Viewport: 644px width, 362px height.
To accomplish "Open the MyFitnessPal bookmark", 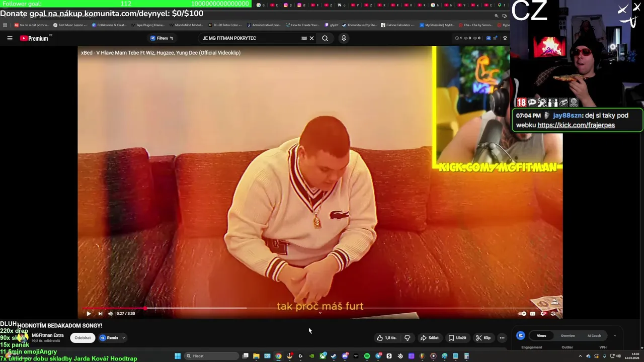I will pos(437,25).
